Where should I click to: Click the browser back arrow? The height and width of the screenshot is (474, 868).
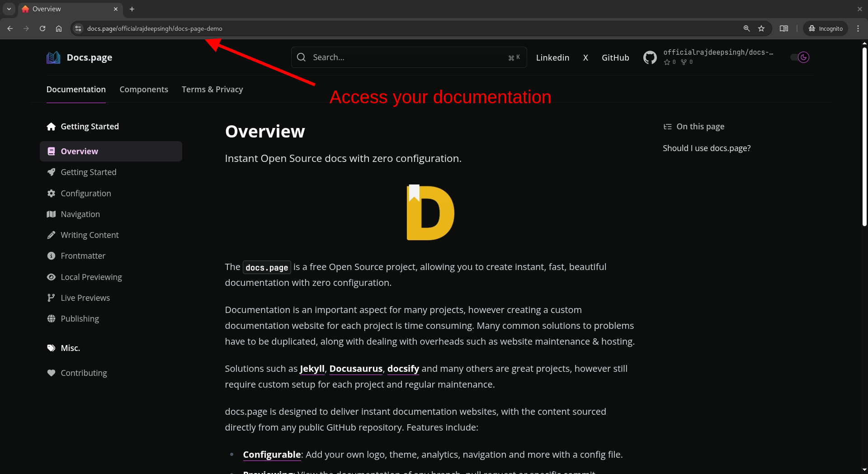[10, 28]
